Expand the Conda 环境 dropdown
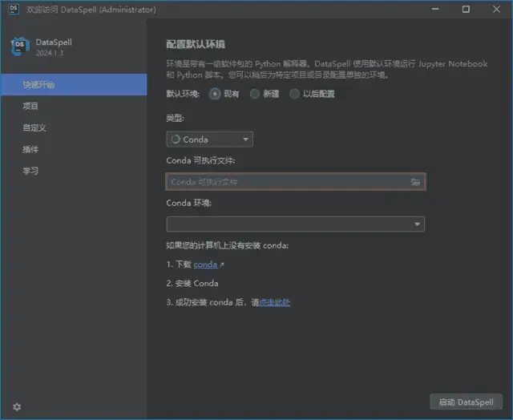Image resolution: width=513 pixels, height=420 pixels. 296,224
